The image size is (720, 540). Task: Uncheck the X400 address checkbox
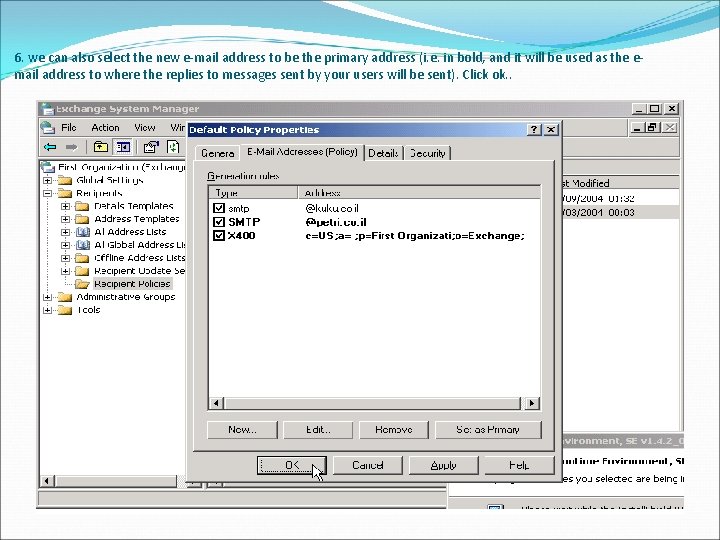click(x=219, y=236)
